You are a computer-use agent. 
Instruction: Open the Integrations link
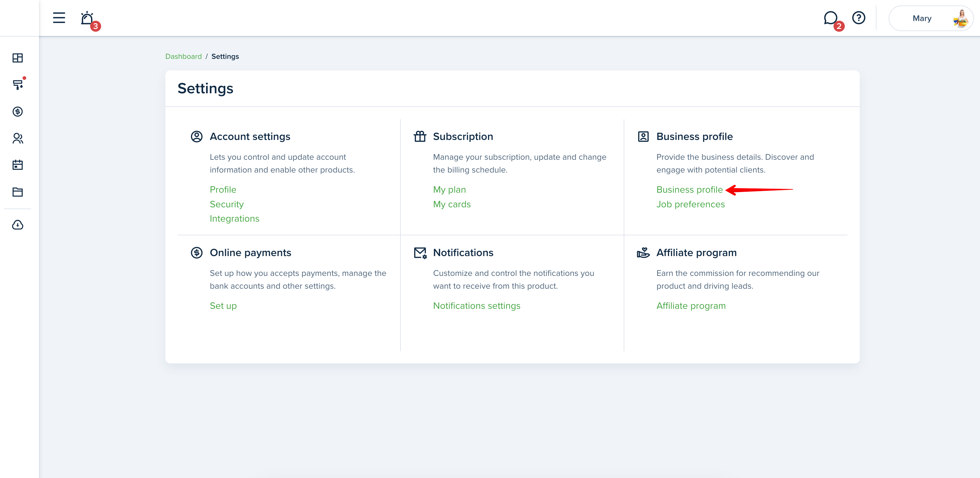234,219
